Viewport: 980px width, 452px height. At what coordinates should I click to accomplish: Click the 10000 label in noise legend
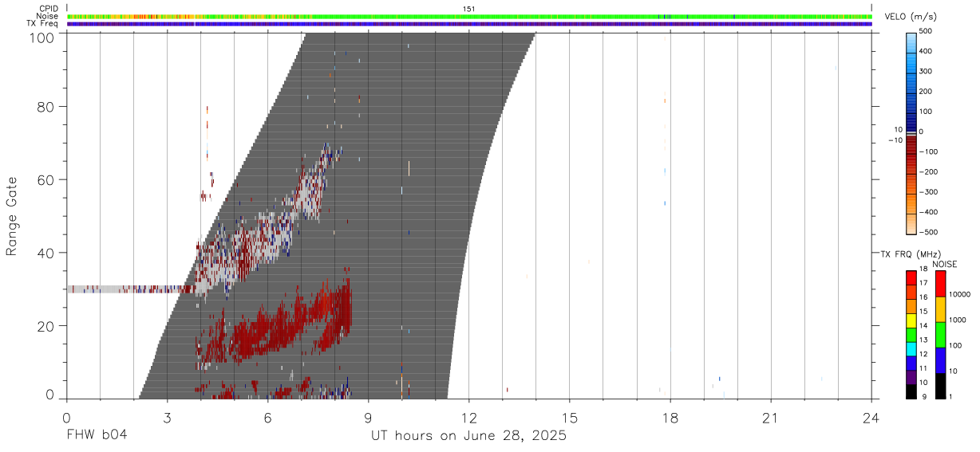pos(960,294)
